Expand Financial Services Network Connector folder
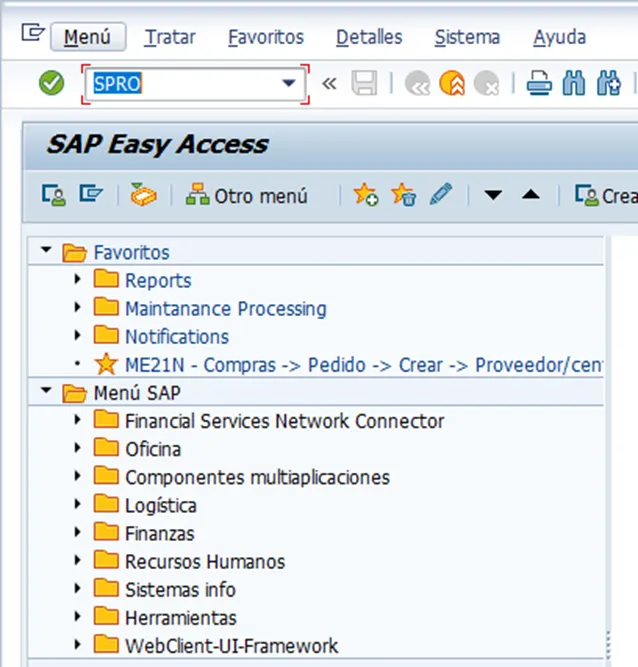The height and width of the screenshot is (667, 638). coord(77,419)
